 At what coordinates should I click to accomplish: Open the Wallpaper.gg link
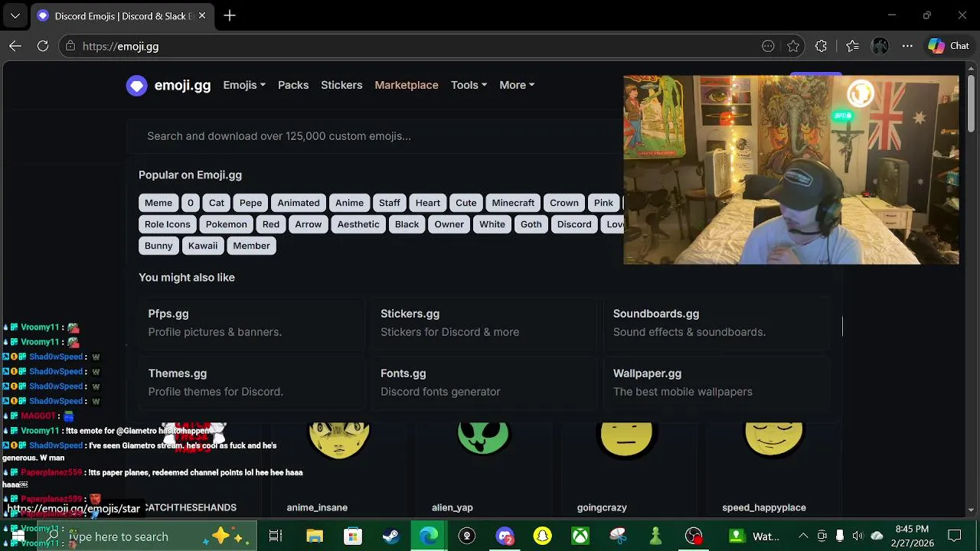(x=717, y=382)
